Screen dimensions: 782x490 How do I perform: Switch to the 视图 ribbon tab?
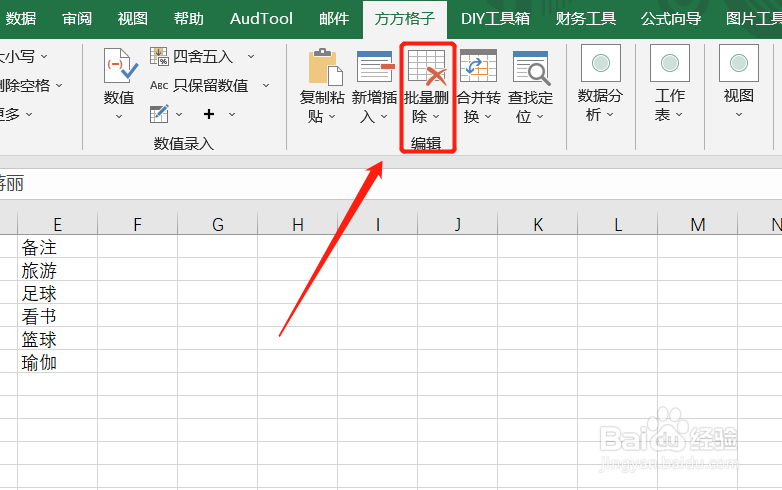pos(133,18)
